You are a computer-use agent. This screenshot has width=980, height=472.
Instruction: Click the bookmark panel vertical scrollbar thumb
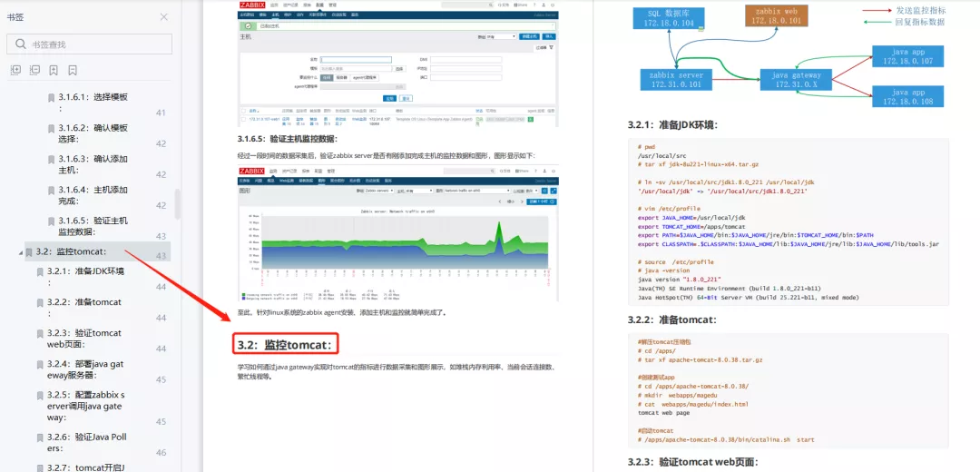[178, 204]
